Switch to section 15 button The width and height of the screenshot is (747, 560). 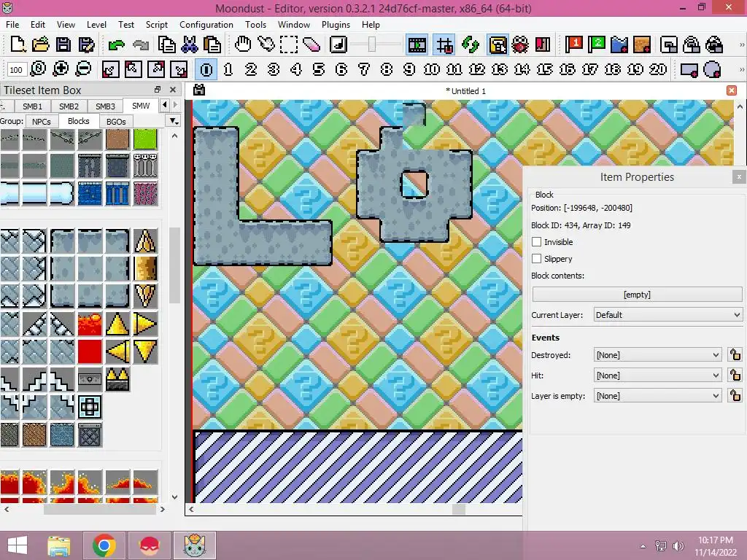tap(544, 69)
